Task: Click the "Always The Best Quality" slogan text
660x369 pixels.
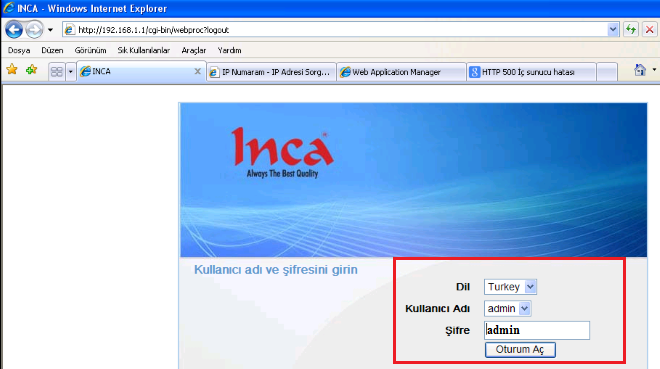Action: click(x=282, y=173)
